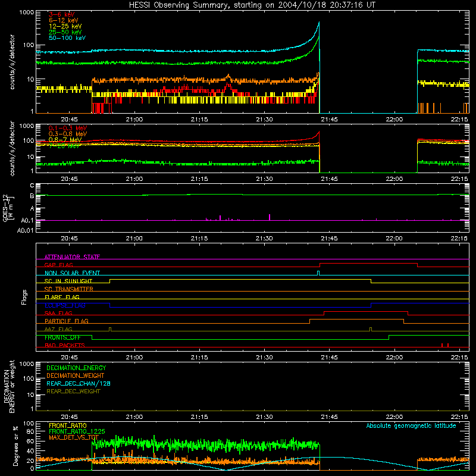This screenshot has height=476, width=476.
Task: Click the GAP_FLAG label
Action: [x=58, y=265]
